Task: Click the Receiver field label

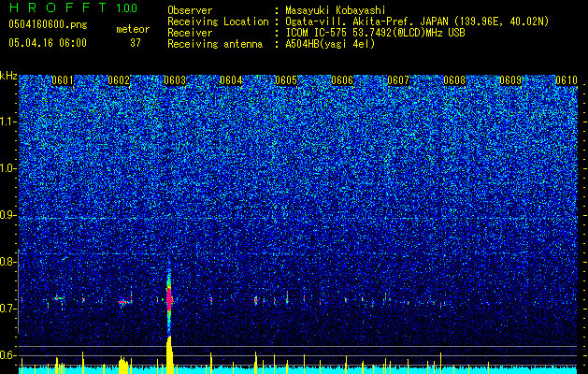Action: [x=190, y=33]
